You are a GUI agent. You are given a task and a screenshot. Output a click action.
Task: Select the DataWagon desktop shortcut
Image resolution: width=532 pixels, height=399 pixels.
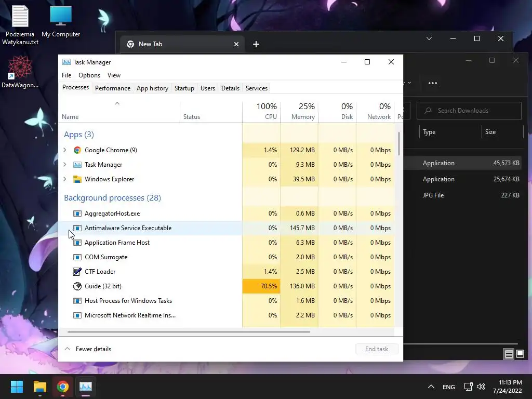click(20, 72)
